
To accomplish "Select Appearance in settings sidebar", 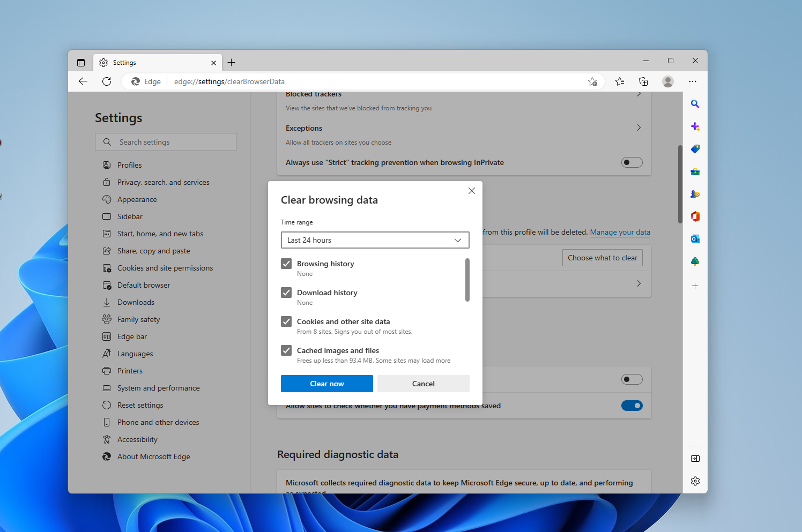I will coord(137,199).
